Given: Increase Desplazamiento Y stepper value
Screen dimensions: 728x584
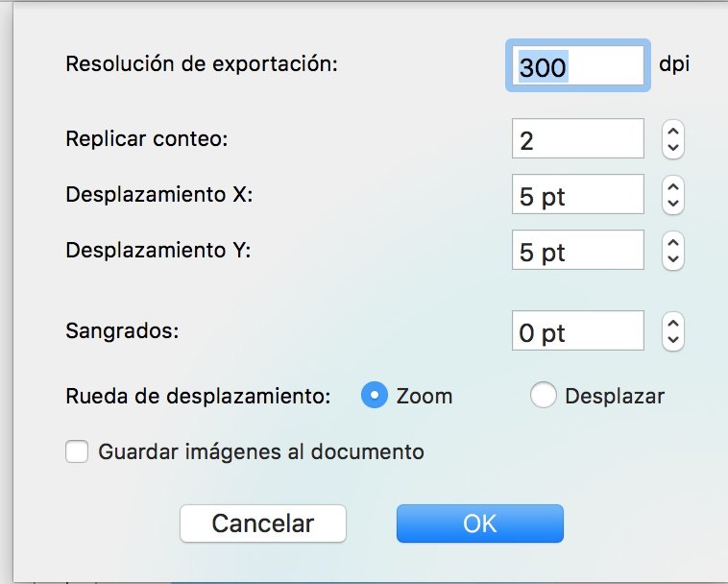Looking at the screenshot, I should click(672, 243).
